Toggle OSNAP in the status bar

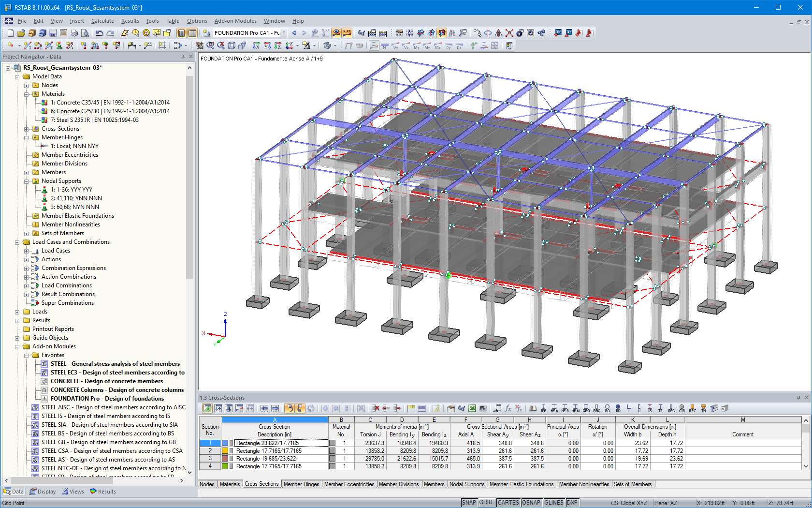pos(531,503)
